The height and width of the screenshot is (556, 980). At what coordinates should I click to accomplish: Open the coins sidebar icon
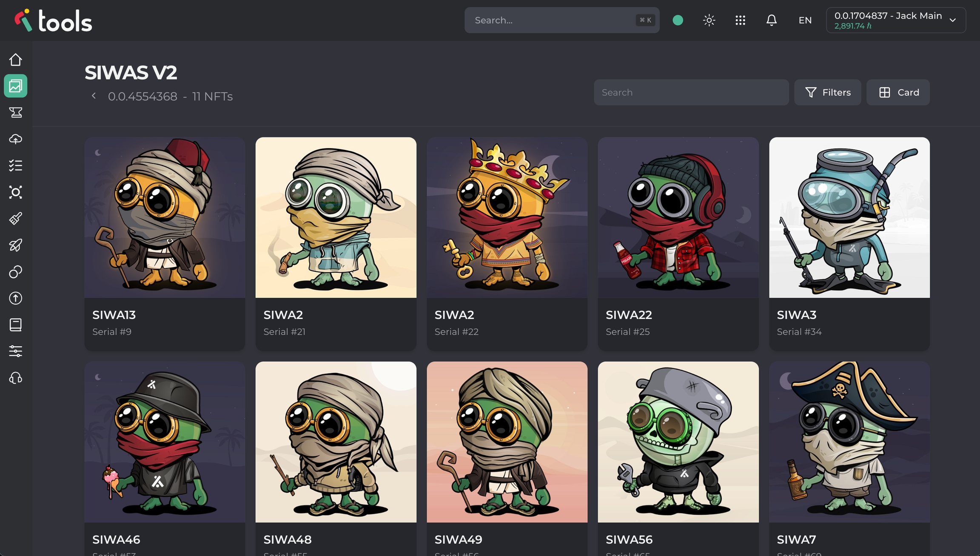pyautogui.click(x=16, y=272)
